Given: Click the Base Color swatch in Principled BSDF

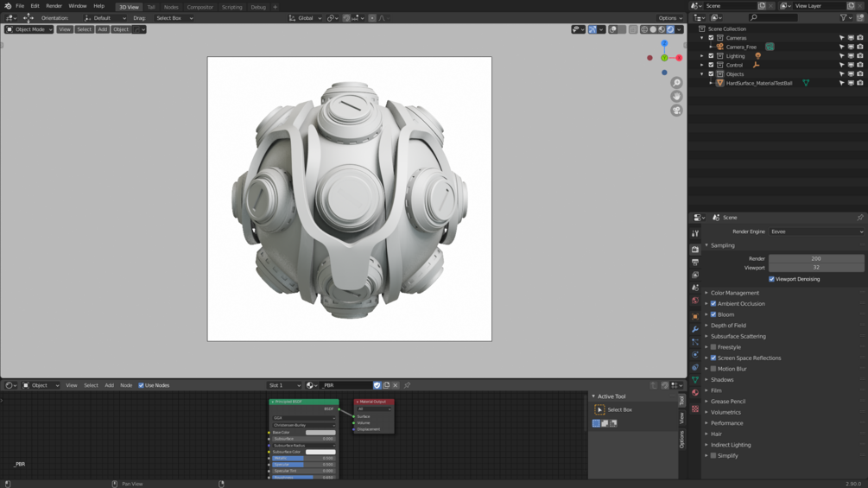Looking at the screenshot, I should click(x=320, y=433).
